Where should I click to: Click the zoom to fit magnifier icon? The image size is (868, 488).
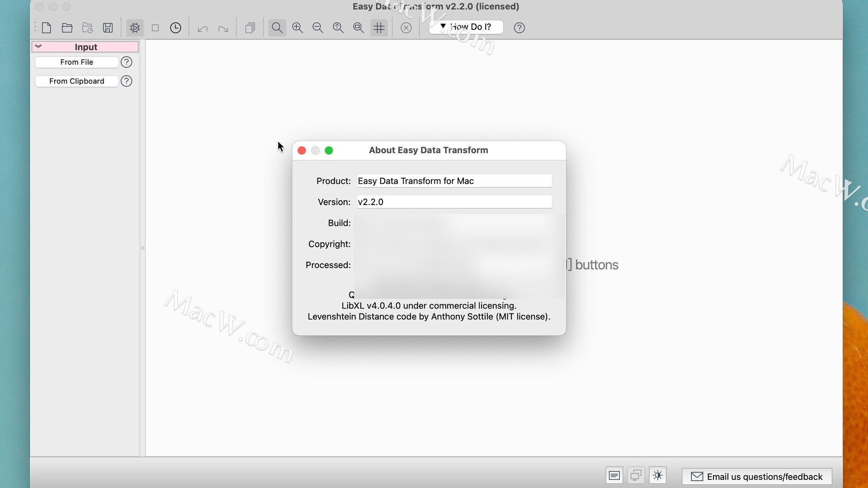338,28
